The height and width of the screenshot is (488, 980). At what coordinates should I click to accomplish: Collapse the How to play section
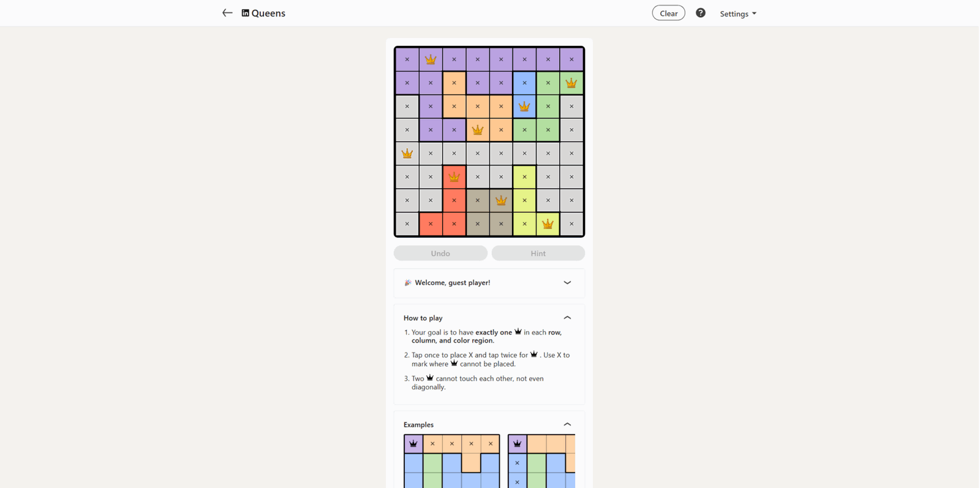(567, 318)
